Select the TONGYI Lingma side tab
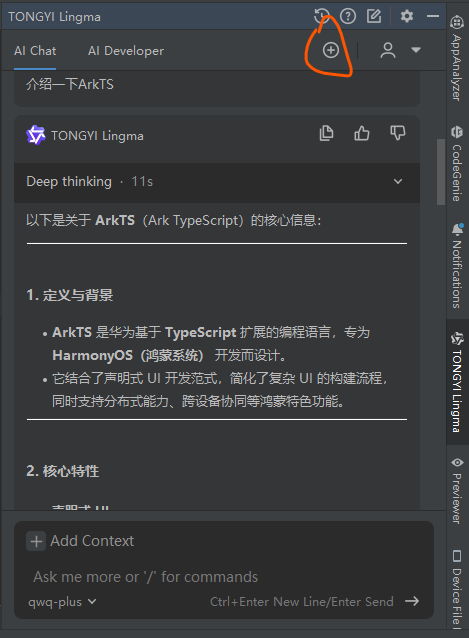Screen dimensions: 469x638 (x=457, y=382)
